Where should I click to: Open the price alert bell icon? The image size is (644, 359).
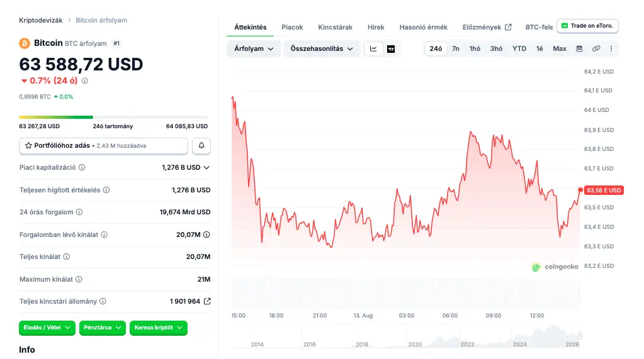201,146
